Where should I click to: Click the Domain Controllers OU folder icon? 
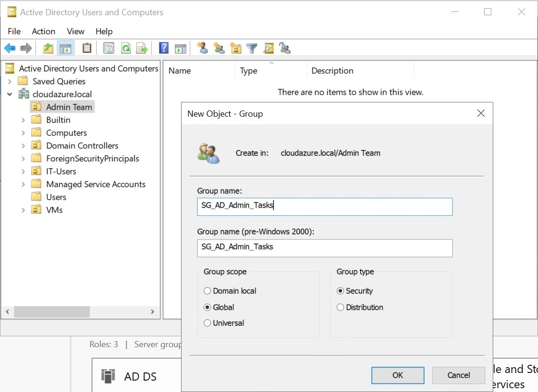click(x=36, y=145)
